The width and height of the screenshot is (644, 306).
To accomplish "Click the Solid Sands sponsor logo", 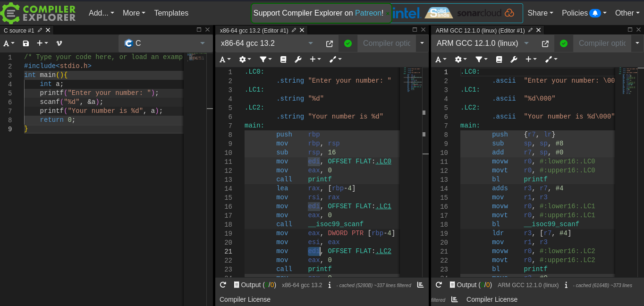I will coord(439,13).
